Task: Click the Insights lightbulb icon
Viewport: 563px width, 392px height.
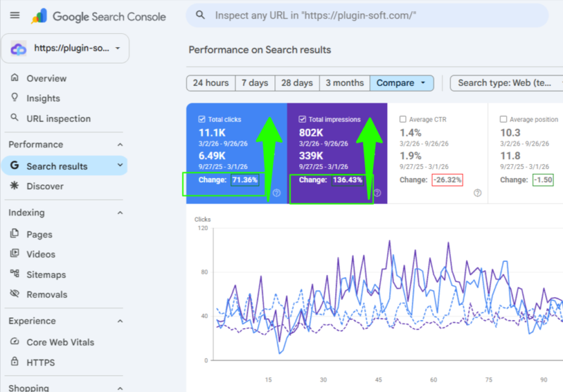Action: [x=14, y=97]
